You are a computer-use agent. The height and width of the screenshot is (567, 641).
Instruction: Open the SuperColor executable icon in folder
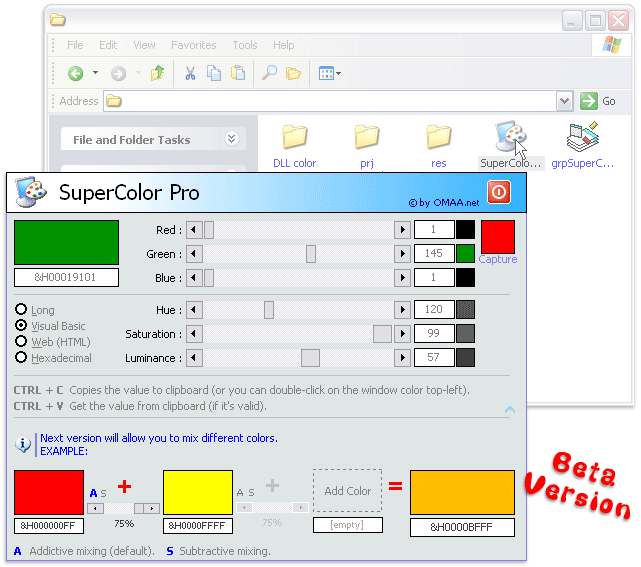(510, 138)
